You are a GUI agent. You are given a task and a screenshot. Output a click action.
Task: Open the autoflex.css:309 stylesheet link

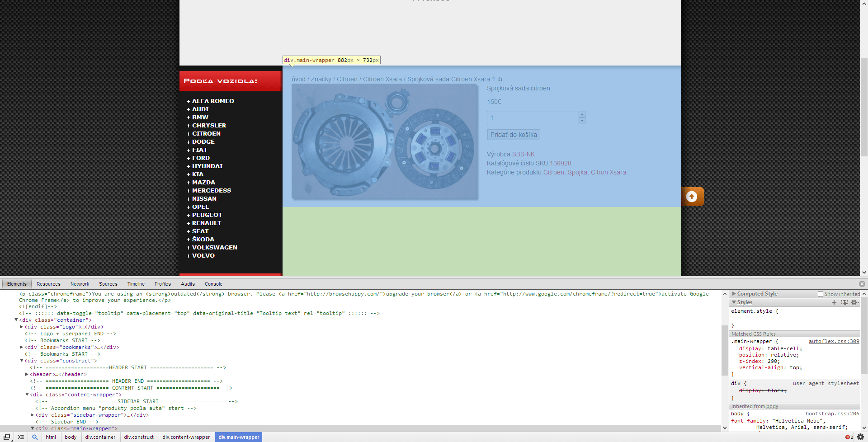833,341
